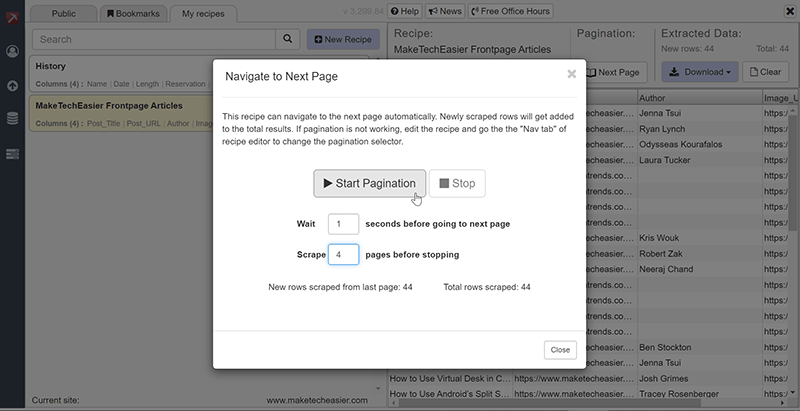Select the Laura Tucker author cell
Image resolution: width=800 pixels, height=411 pixels.
tap(699, 160)
